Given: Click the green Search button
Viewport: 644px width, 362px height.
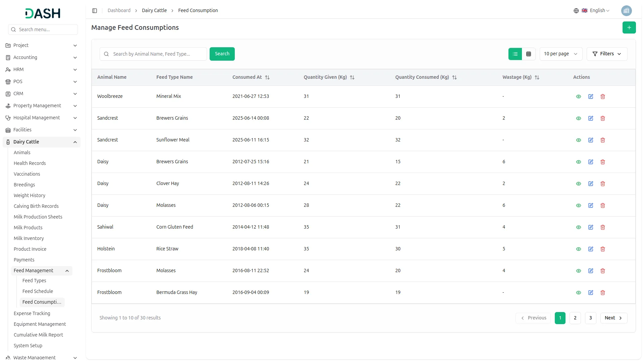Looking at the screenshot, I should click(222, 54).
